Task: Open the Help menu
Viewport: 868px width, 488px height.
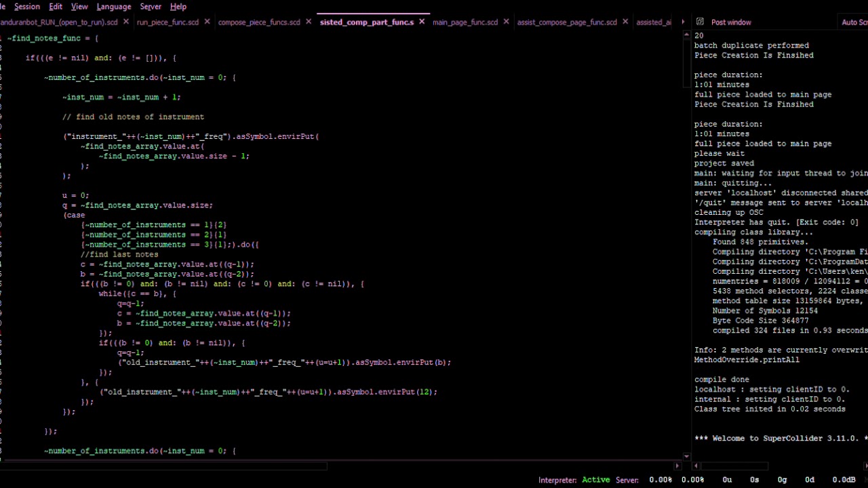Action: (x=178, y=6)
